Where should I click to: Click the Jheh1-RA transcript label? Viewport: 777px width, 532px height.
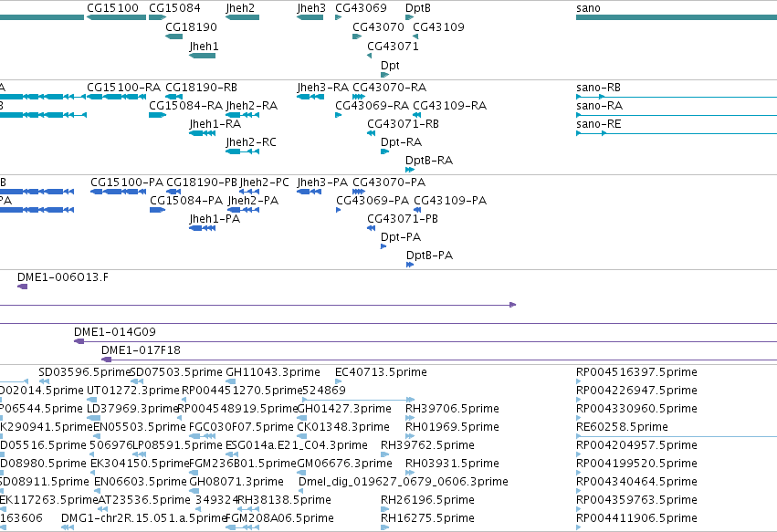point(215,124)
